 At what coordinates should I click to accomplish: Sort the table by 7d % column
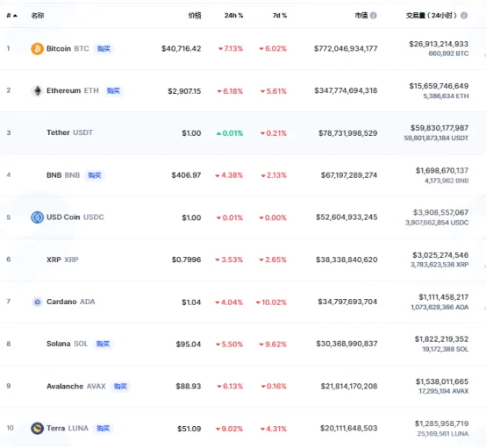coord(280,16)
